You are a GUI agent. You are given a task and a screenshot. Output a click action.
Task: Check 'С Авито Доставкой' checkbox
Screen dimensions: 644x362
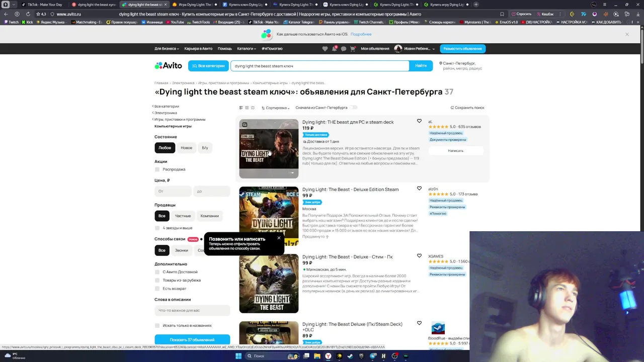click(x=157, y=272)
